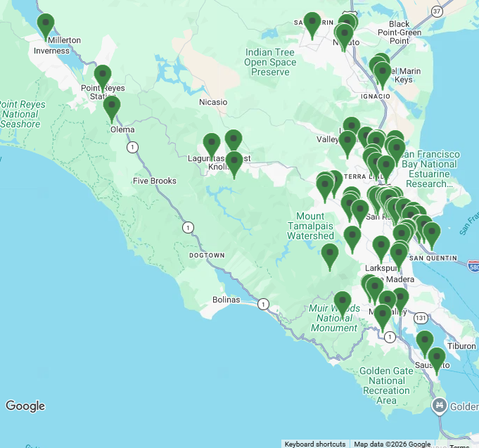Click the Indian Tree Open Space Preserve label
Viewport: 479px width, 448px height.
pos(270,62)
